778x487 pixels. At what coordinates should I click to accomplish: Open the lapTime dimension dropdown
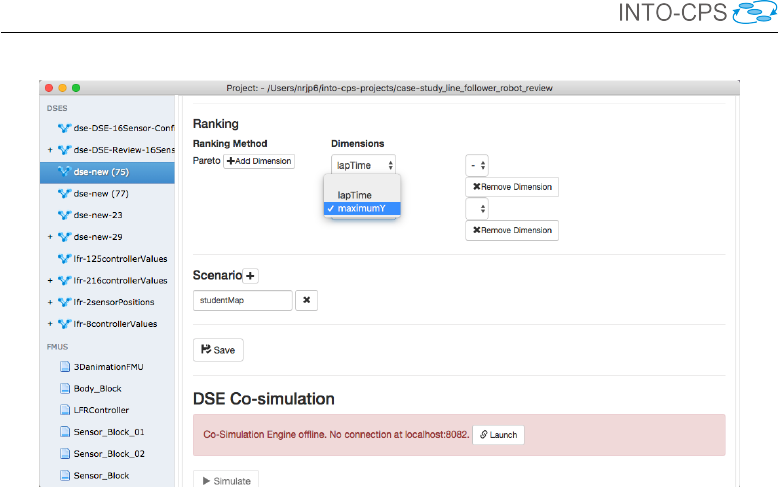pos(363,164)
